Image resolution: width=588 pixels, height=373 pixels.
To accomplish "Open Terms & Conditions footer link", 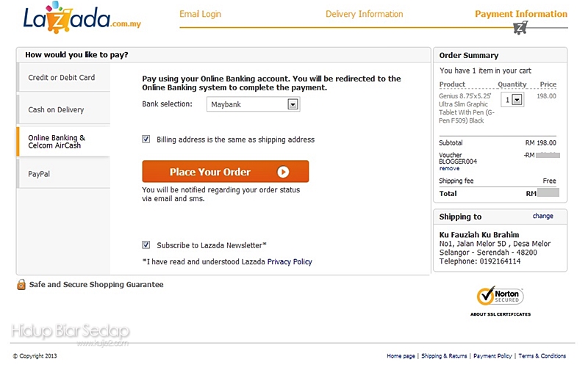I will [x=542, y=356].
